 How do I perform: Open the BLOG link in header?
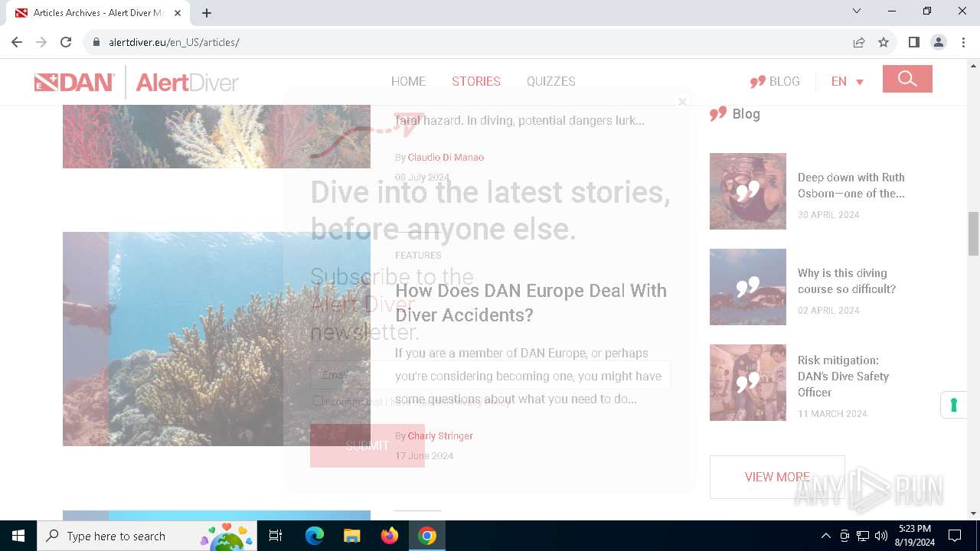tap(775, 81)
